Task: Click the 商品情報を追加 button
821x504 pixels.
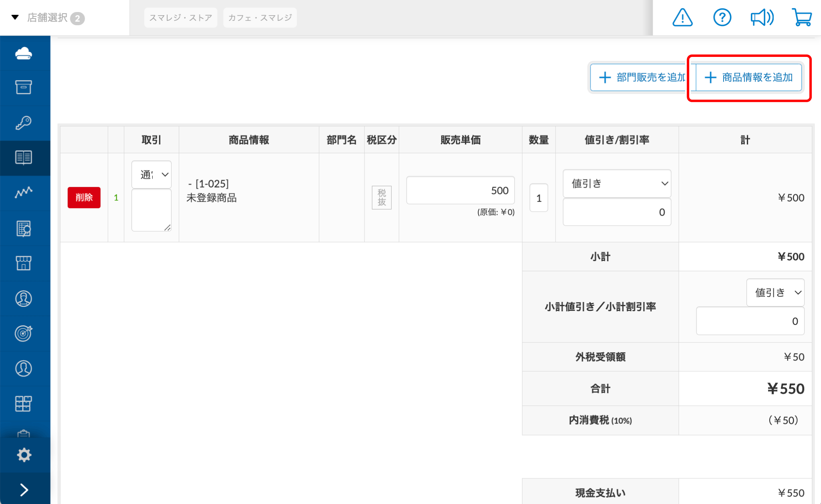Action: (749, 77)
